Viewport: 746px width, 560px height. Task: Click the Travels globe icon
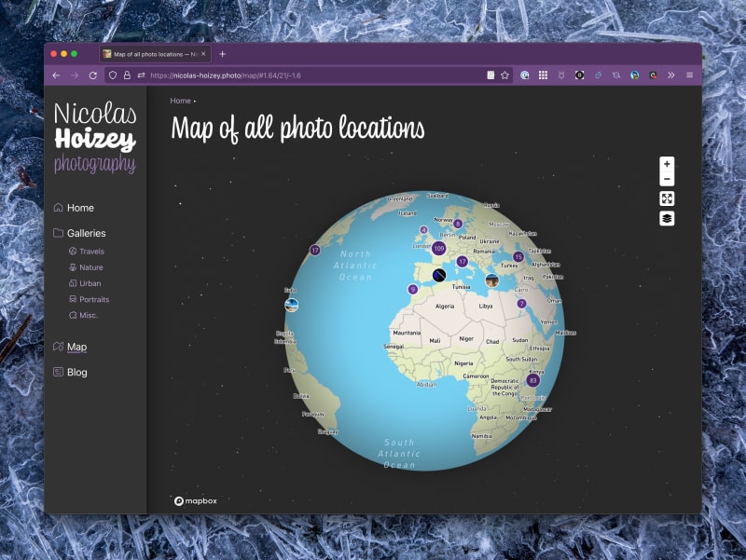coord(73,251)
